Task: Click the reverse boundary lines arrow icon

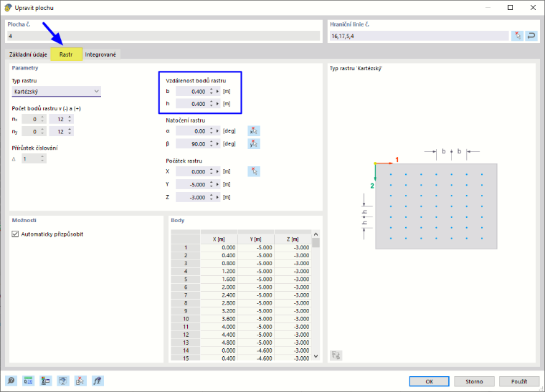Action: (x=531, y=36)
